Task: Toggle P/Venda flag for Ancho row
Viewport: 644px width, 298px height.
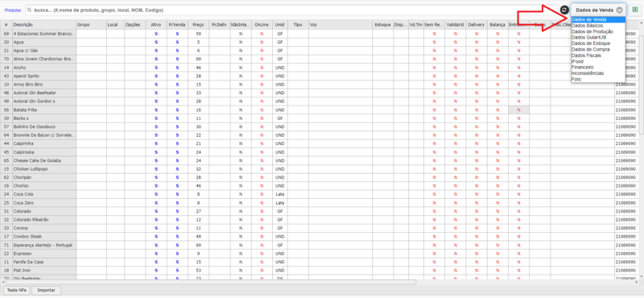Action: [177, 68]
